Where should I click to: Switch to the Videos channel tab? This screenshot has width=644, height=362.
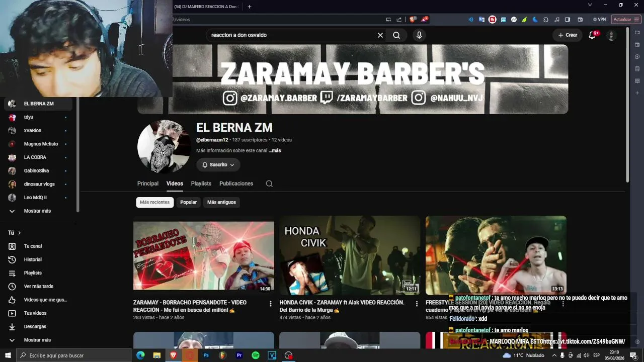click(175, 184)
